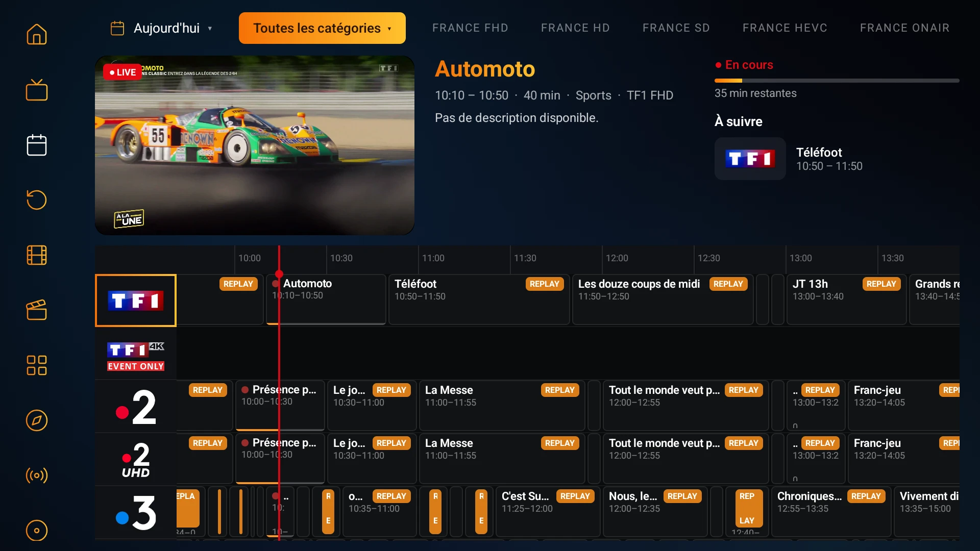Open the film strip movies icon
980x551 pixels.
[x=37, y=255]
